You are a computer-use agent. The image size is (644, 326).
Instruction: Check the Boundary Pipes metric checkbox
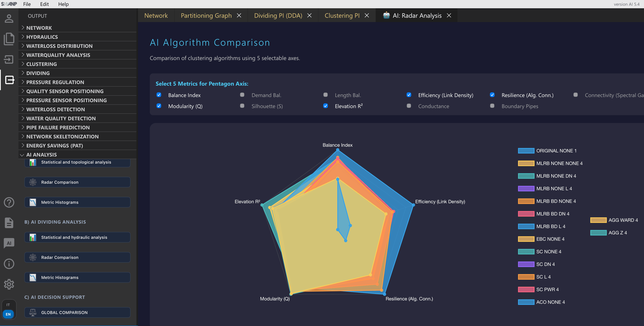click(492, 106)
